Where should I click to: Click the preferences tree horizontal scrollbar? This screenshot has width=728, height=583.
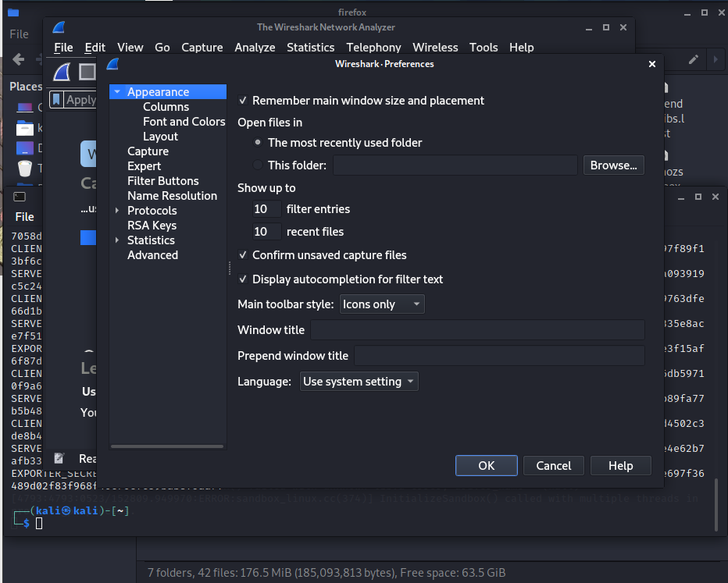(167, 446)
